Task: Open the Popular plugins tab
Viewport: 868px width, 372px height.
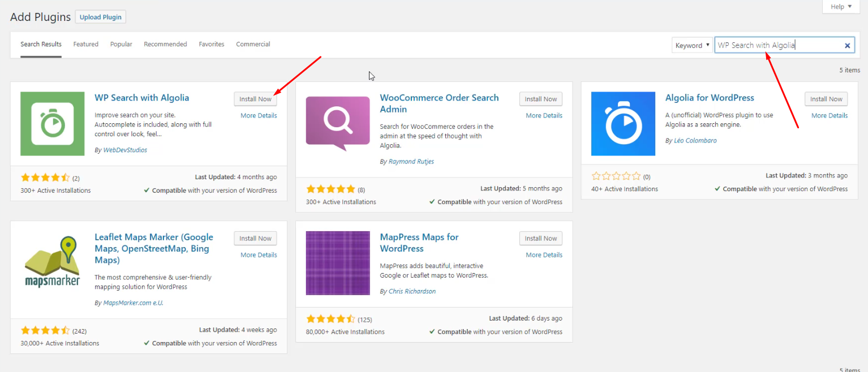Action: point(121,44)
